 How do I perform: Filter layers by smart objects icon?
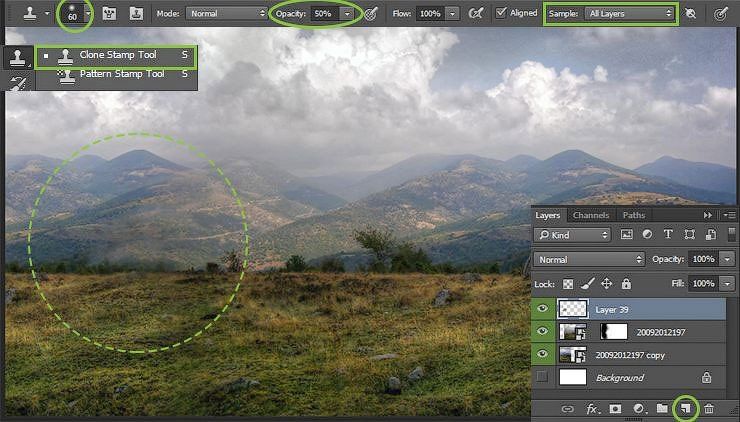711,235
